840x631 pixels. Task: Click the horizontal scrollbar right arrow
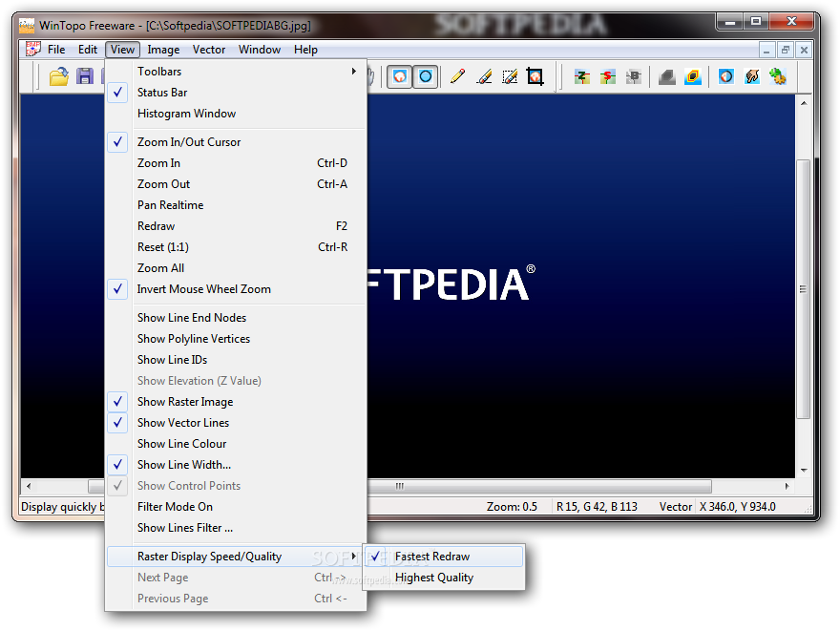787,486
